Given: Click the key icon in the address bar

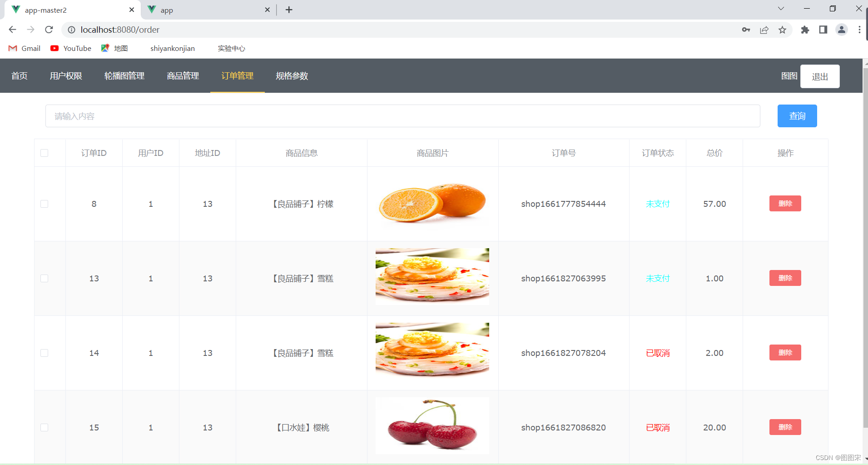Looking at the screenshot, I should (746, 30).
